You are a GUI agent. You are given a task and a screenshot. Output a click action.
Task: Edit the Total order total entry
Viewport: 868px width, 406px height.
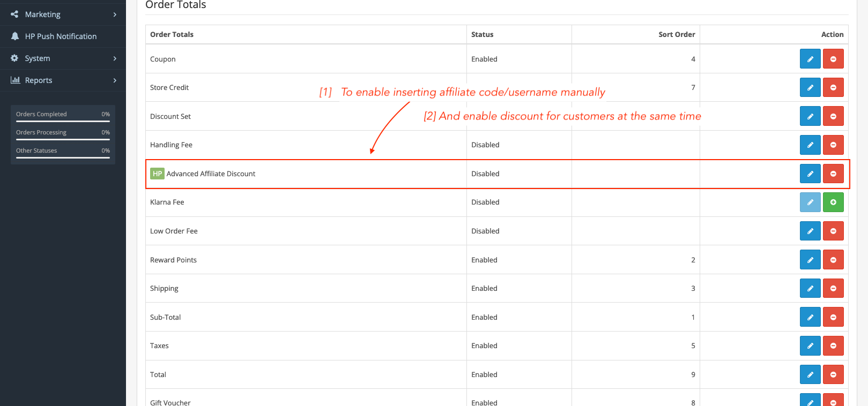[x=810, y=374]
